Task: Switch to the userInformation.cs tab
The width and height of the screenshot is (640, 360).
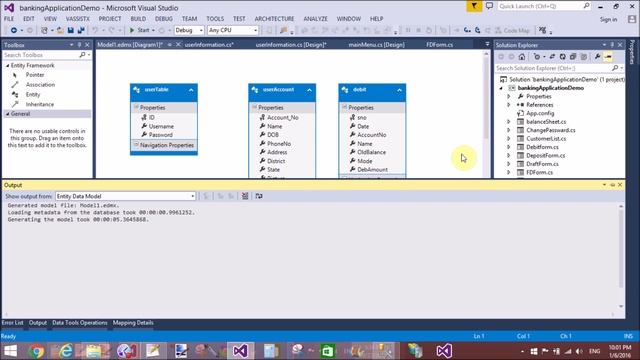Action: click(209, 45)
